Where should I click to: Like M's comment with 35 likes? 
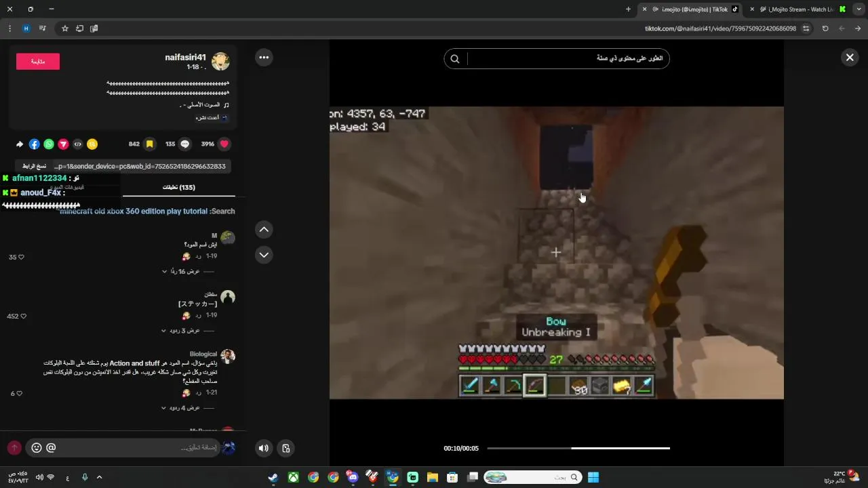pos(21,258)
